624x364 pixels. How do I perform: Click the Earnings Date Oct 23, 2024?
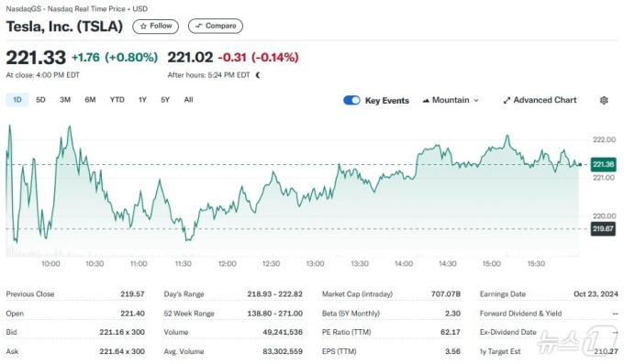click(x=596, y=294)
